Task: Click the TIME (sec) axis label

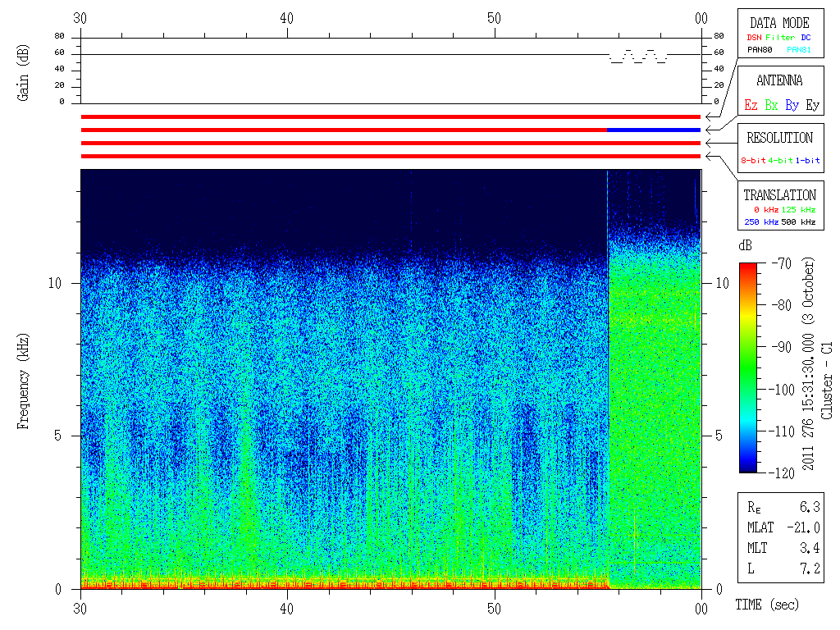Action: click(767, 605)
